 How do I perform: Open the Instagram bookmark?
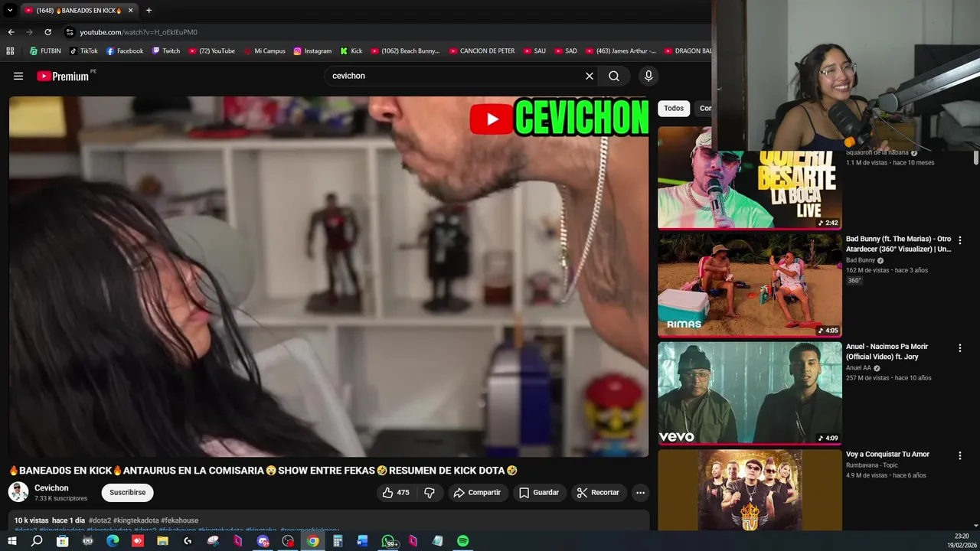(x=312, y=51)
